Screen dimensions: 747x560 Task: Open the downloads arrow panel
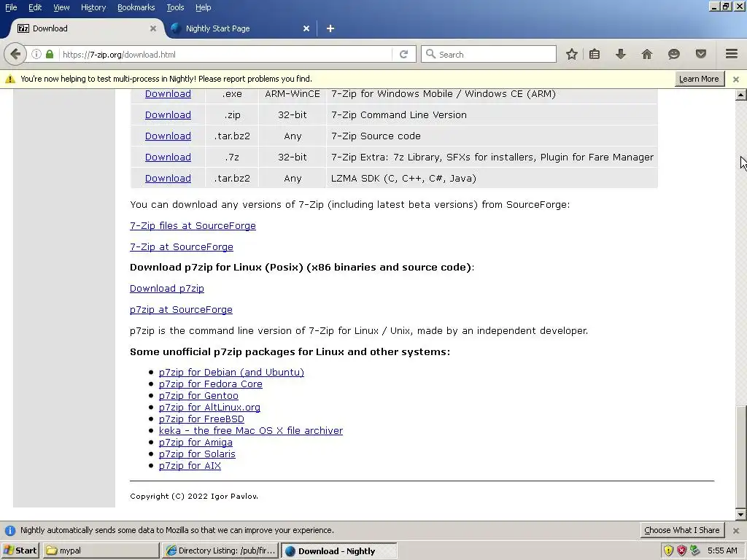pos(620,54)
